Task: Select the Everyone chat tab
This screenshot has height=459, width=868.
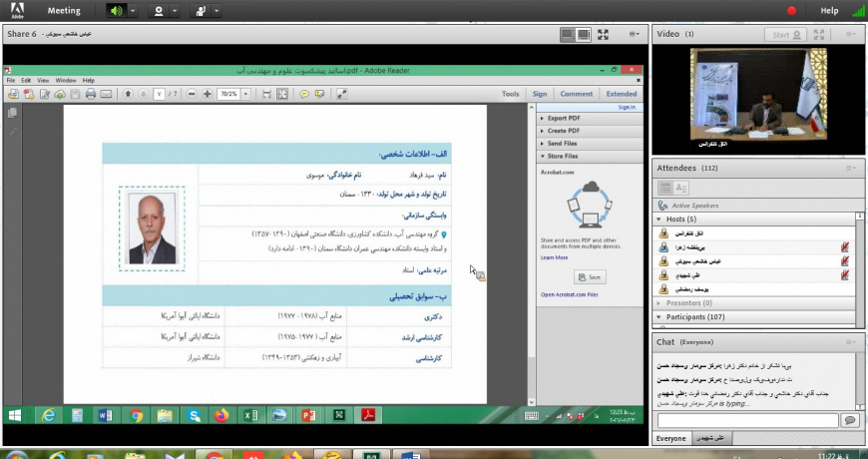Action: (x=670, y=438)
